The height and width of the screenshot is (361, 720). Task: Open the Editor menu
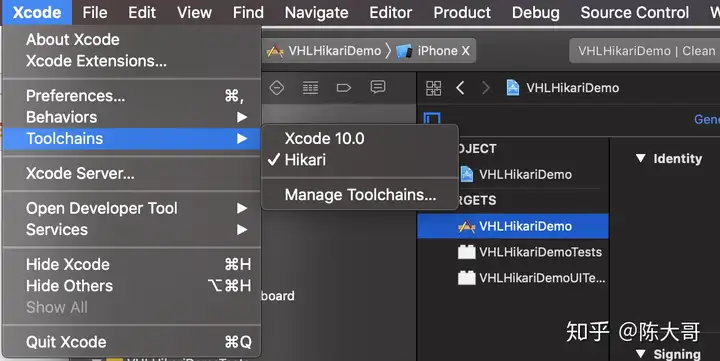[x=391, y=12]
